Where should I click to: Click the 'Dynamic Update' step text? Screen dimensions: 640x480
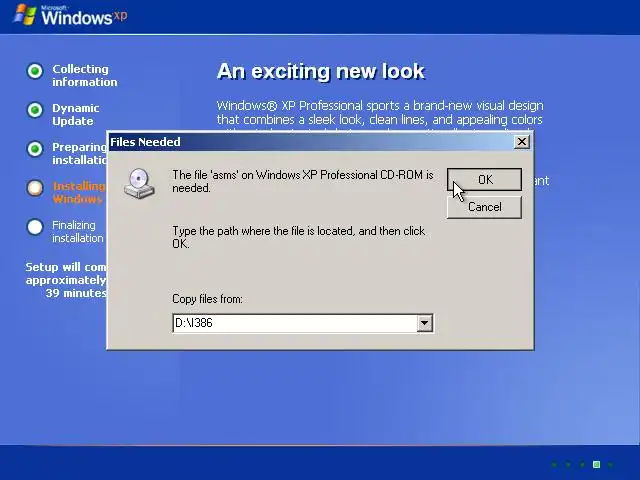(x=76, y=115)
